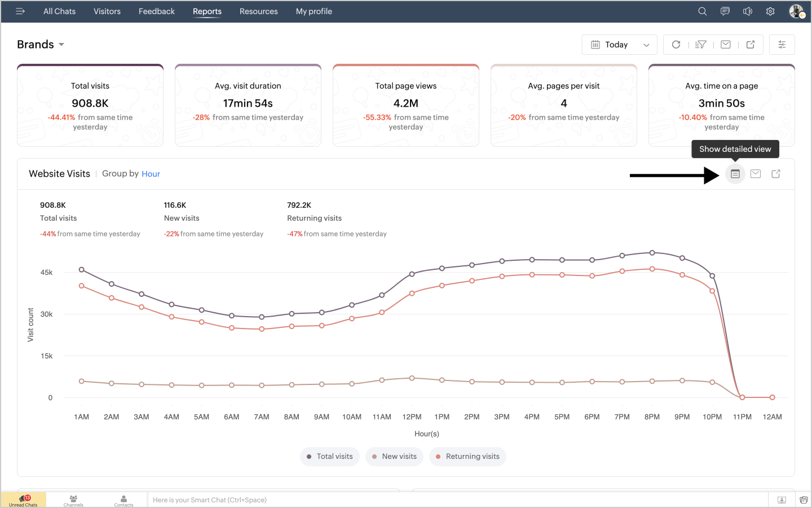Refresh the Brands report data
Viewport: 812px width, 508px height.
[676, 45]
